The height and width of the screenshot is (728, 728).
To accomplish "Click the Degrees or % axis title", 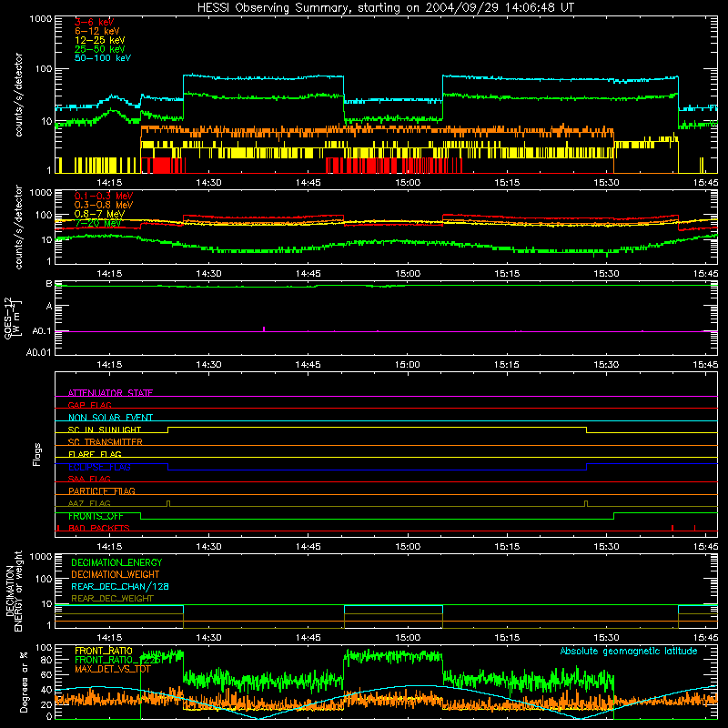I will 24,682.
